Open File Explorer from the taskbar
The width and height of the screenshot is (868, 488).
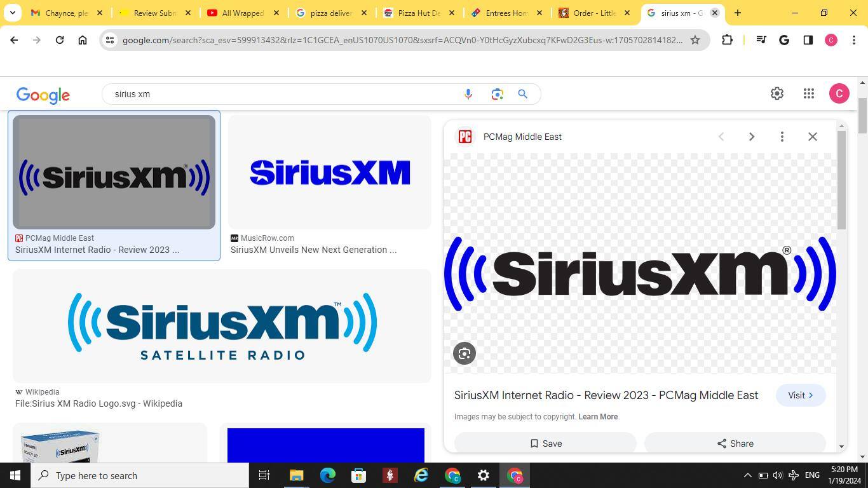point(297,475)
